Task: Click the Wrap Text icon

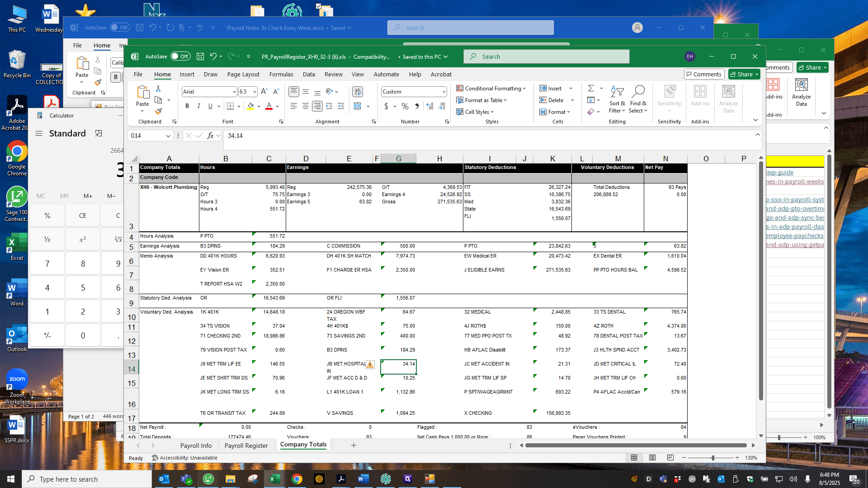Action: click(358, 92)
